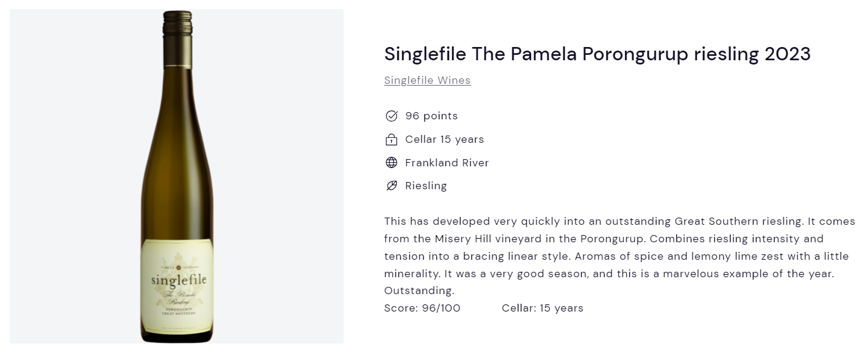The width and height of the screenshot is (868, 361).
Task: Click the wine title heading
Action: pyautogui.click(x=597, y=54)
